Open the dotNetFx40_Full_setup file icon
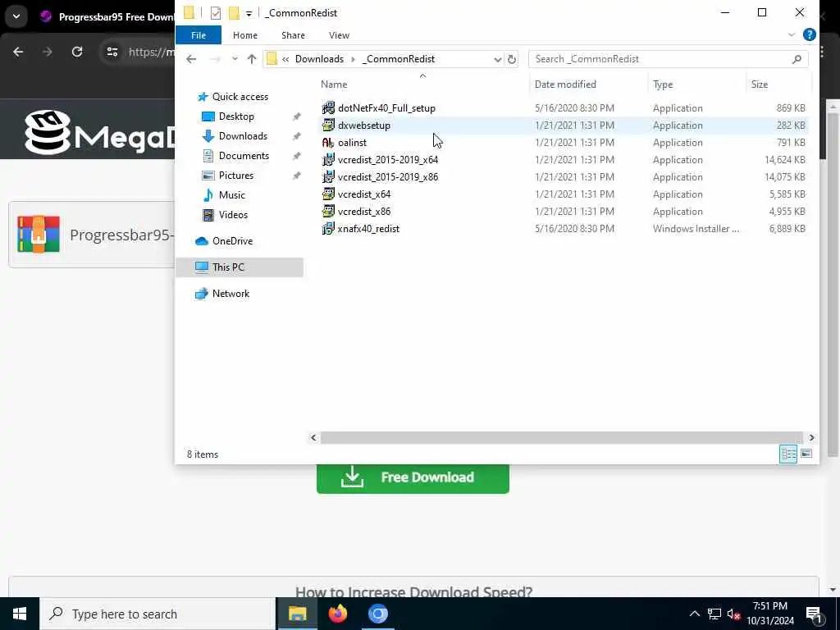 (x=328, y=108)
